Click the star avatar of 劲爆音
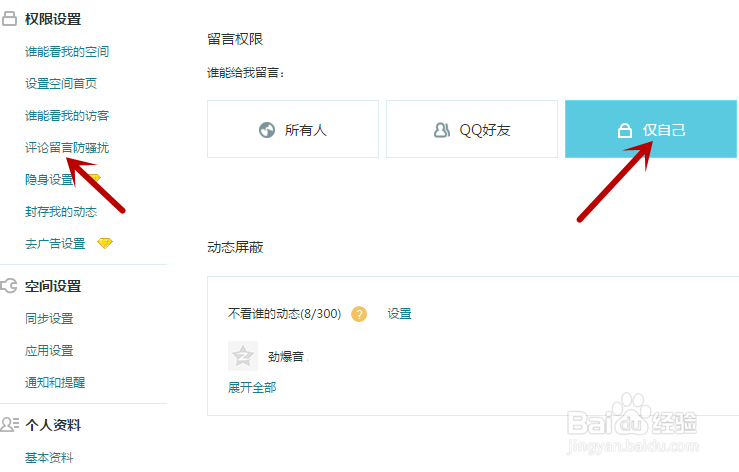 click(243, 356)
